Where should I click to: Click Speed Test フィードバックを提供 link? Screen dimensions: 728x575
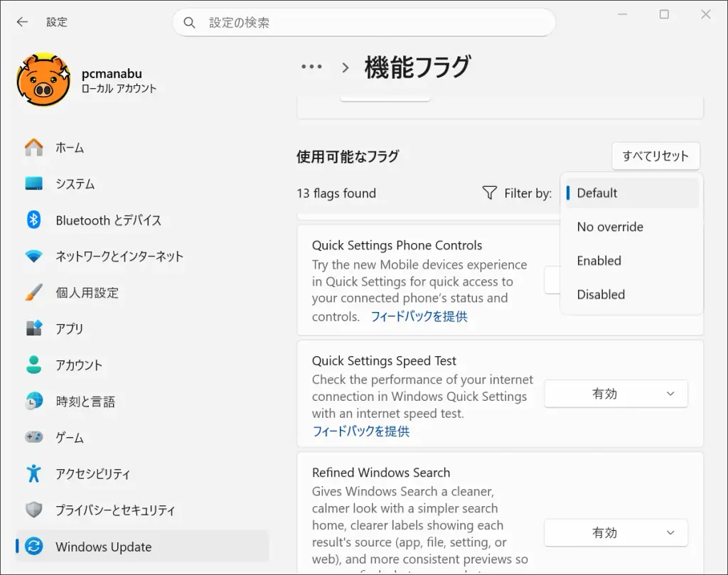click(360, 431)
